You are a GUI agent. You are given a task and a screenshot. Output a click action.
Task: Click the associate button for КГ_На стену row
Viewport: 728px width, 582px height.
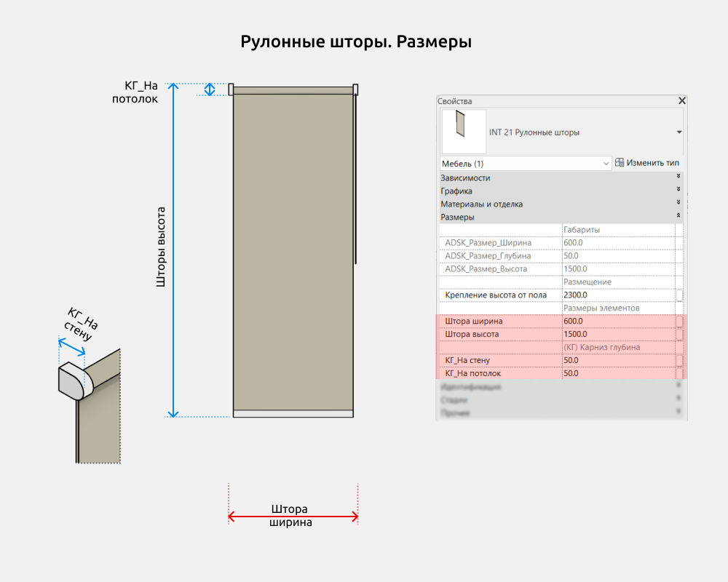(x=679, y=360)
